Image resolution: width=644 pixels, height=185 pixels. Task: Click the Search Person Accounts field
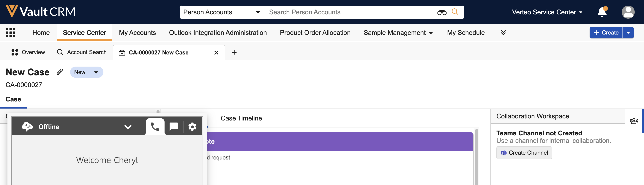coord(350,12)
